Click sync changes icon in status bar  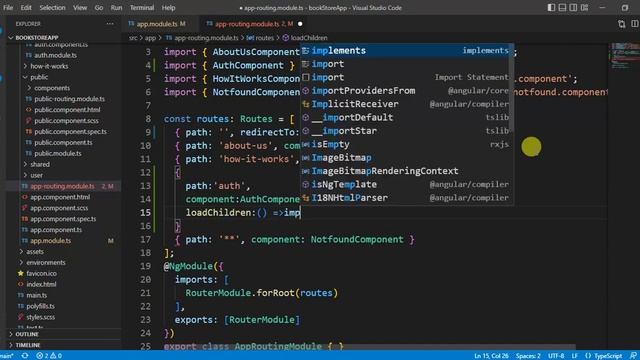tap(25, 356)
